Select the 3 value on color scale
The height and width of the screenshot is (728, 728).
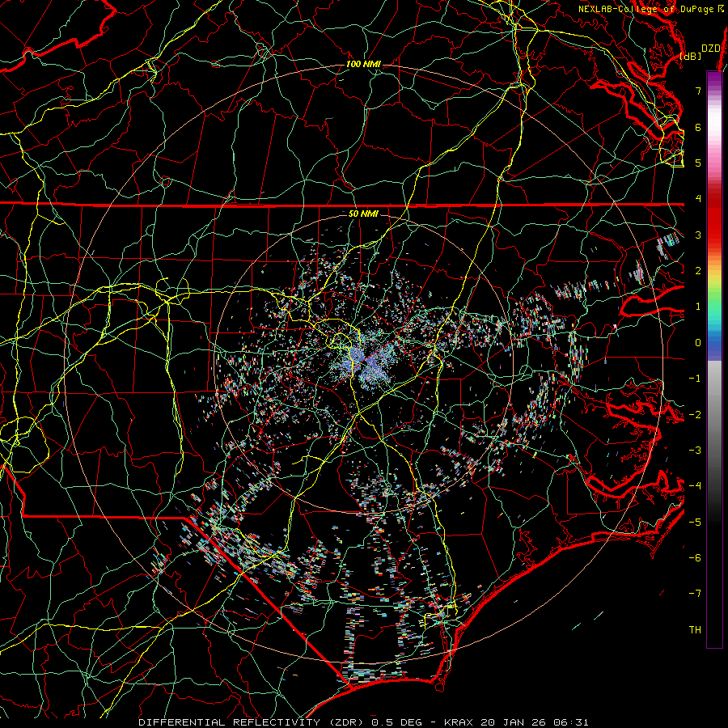tap(698, 235)
